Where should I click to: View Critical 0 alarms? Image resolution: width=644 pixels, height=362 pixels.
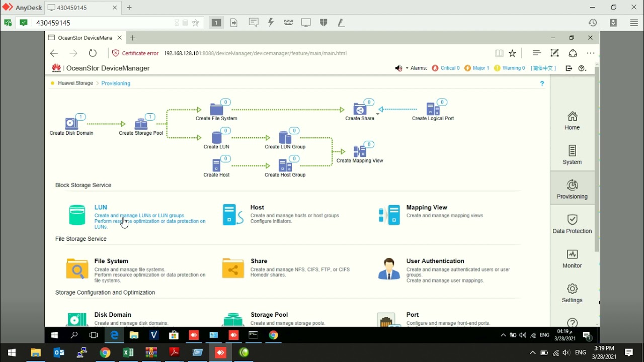coord(446,68)
